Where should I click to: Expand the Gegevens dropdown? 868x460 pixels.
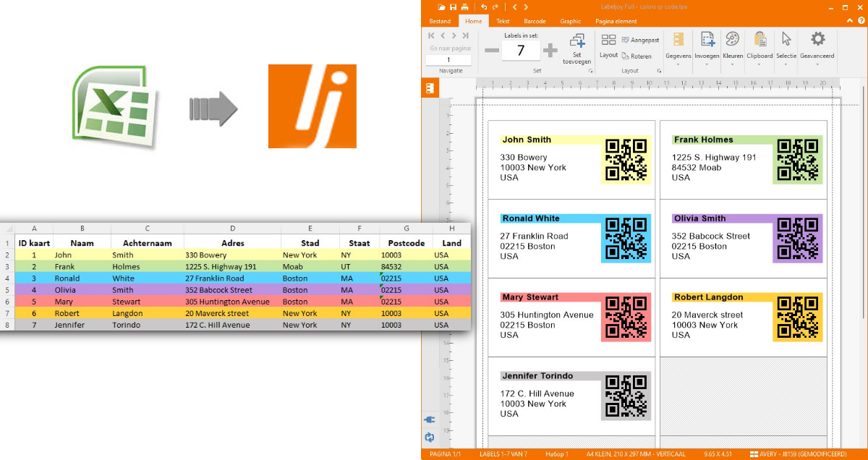tap(678, 48)
